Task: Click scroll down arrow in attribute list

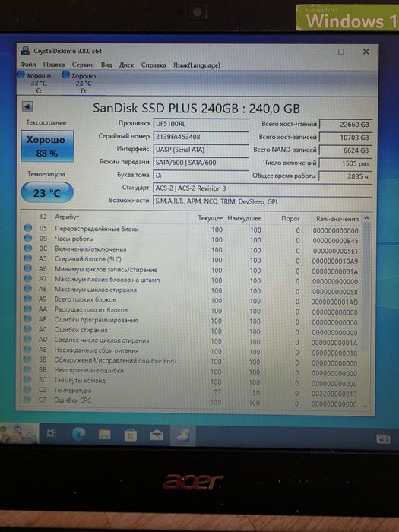Action: point(365,405)
